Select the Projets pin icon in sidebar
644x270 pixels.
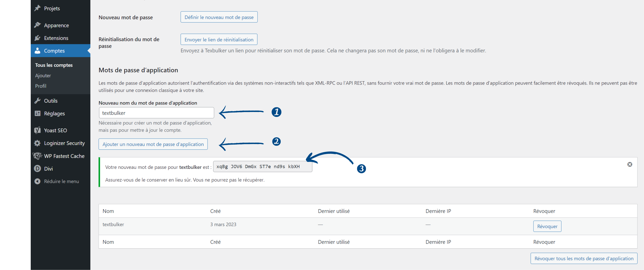click(37, 8)
